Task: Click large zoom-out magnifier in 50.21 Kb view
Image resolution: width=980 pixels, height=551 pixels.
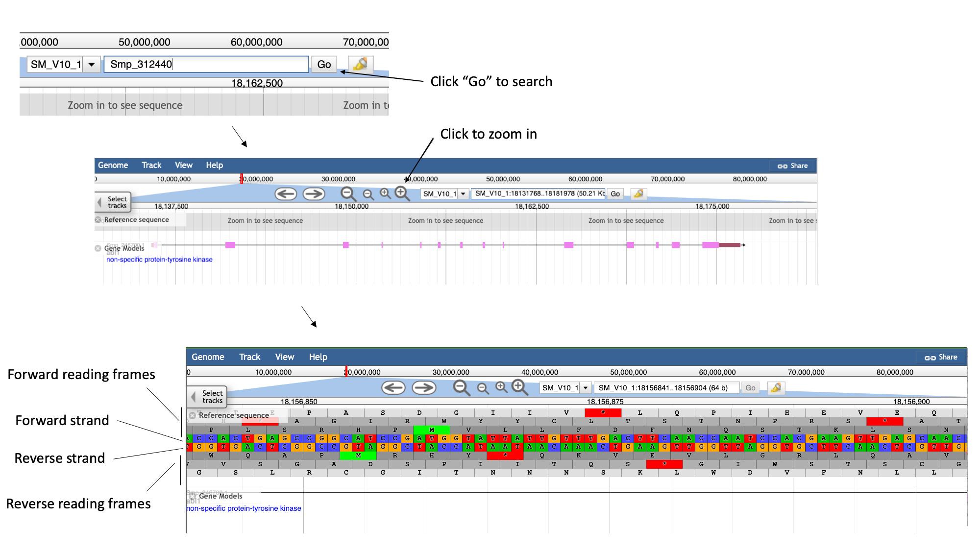Action: (x=348, y=194)
